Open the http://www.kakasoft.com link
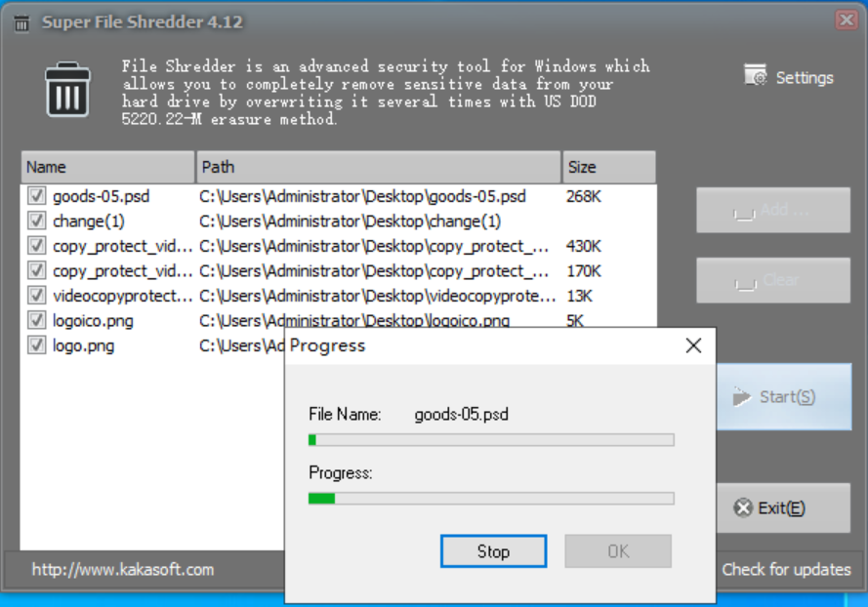The image size is (868, 607). [x=123, y=569]
